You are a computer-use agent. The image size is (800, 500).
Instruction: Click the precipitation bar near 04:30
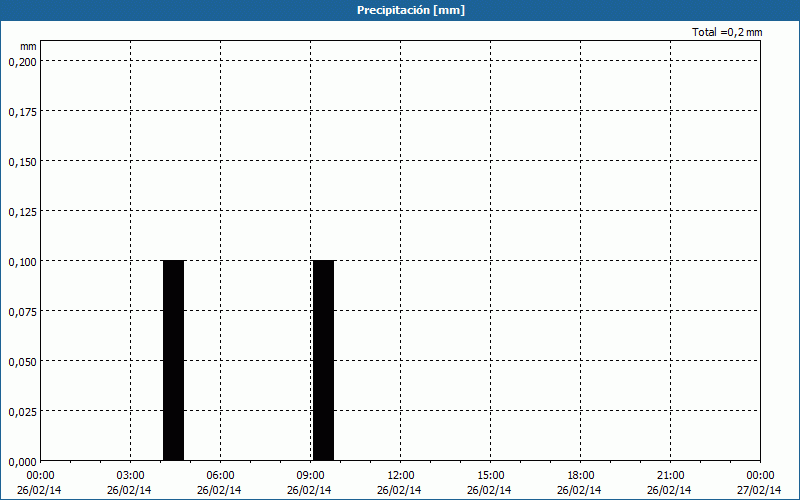(173, 360)
